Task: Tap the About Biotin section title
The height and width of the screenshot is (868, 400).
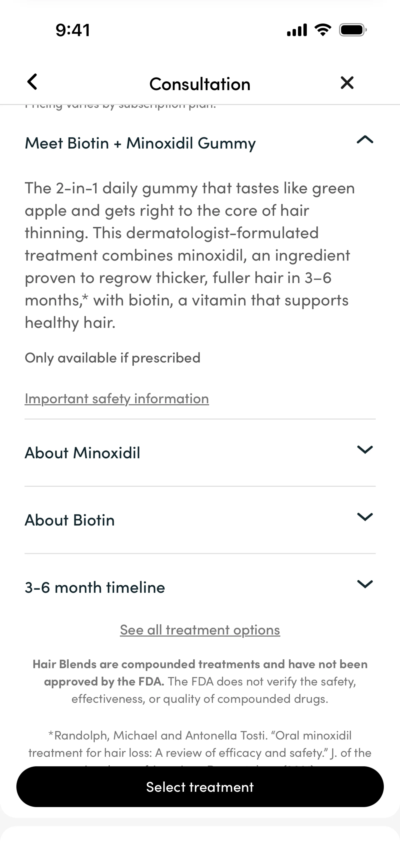Action: pos(70,520)
